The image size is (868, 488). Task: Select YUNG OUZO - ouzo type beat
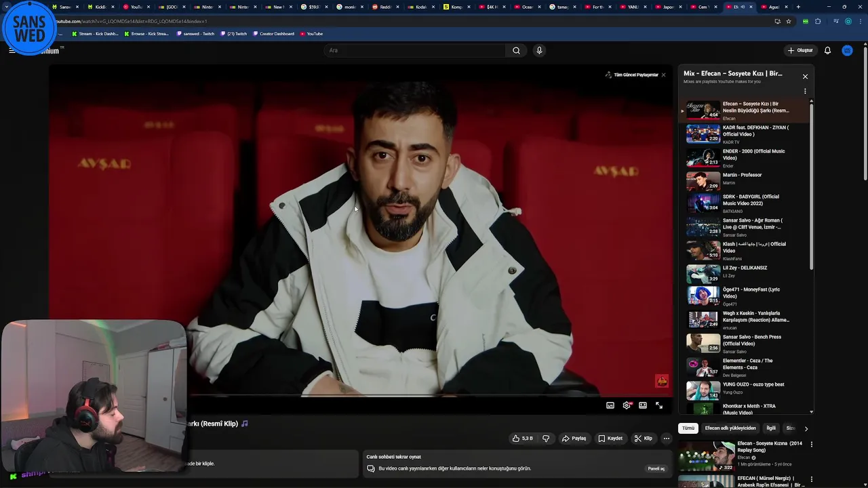[744, 390]
